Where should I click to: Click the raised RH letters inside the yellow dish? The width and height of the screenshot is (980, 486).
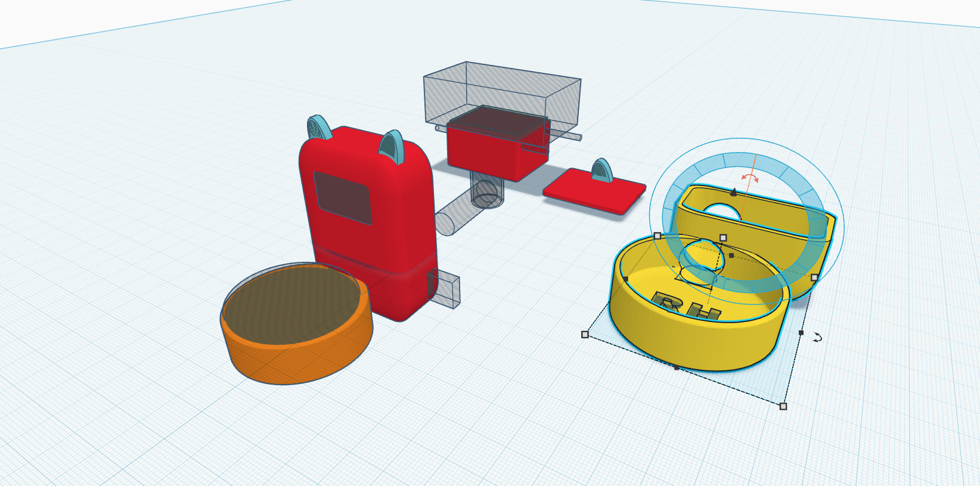(x=687, y=305)
